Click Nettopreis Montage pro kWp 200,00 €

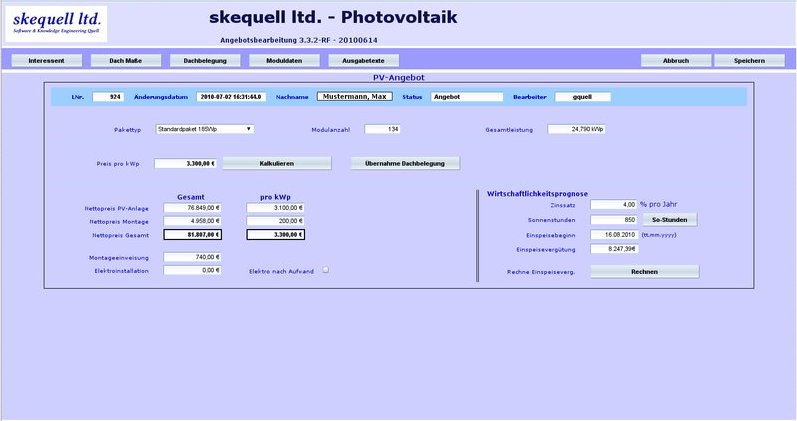pyautogui.click(x=275, y=221)
